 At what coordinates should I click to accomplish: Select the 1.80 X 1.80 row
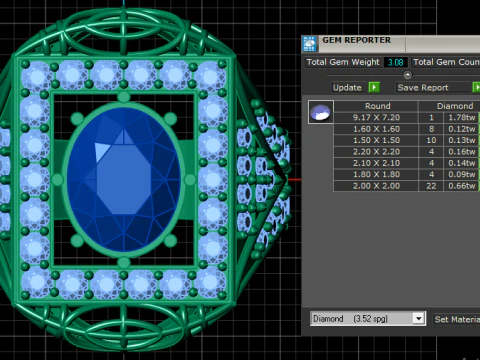(x=407, y=174)
